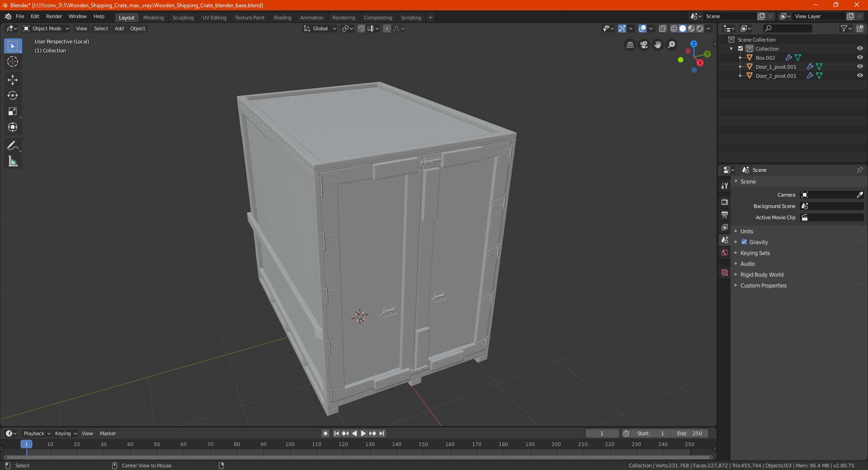Activate the Move tool
This screenshot has width=868, height=470.
[x=13, y=80]
